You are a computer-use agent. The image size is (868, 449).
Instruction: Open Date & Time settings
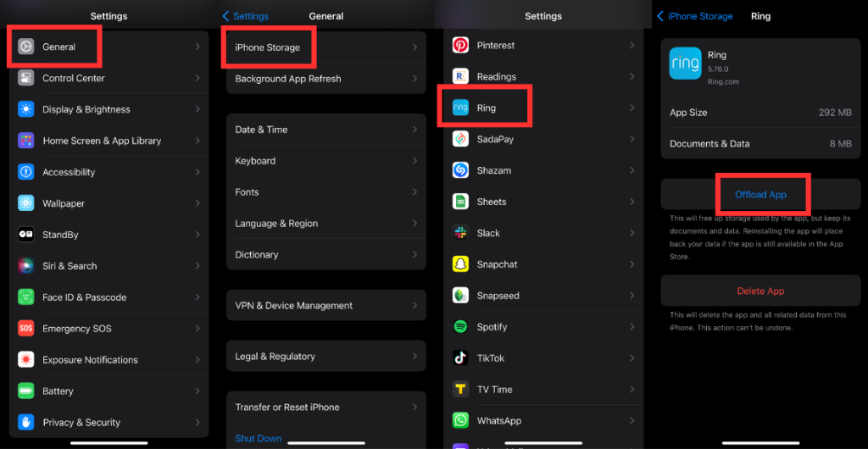point(326,130)
